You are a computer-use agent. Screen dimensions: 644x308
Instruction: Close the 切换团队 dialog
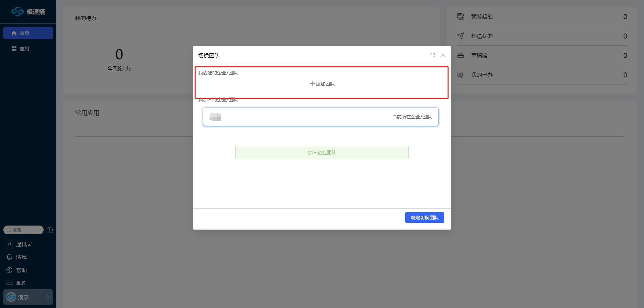coord(443,55)
